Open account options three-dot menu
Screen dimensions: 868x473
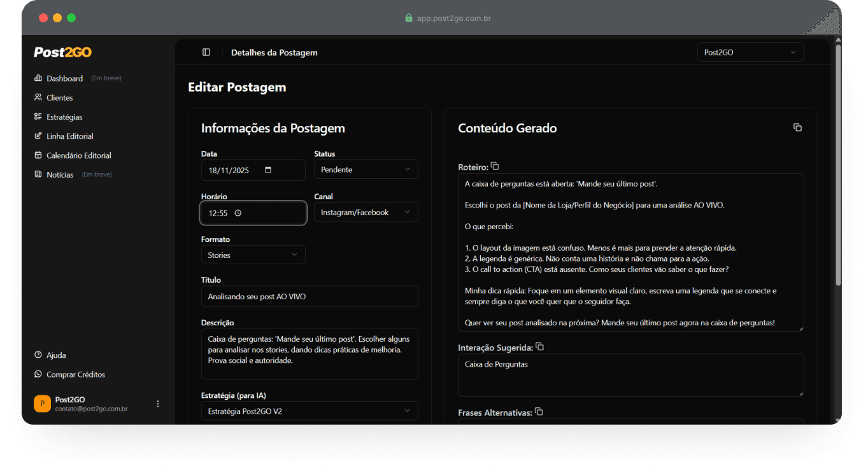158,404
